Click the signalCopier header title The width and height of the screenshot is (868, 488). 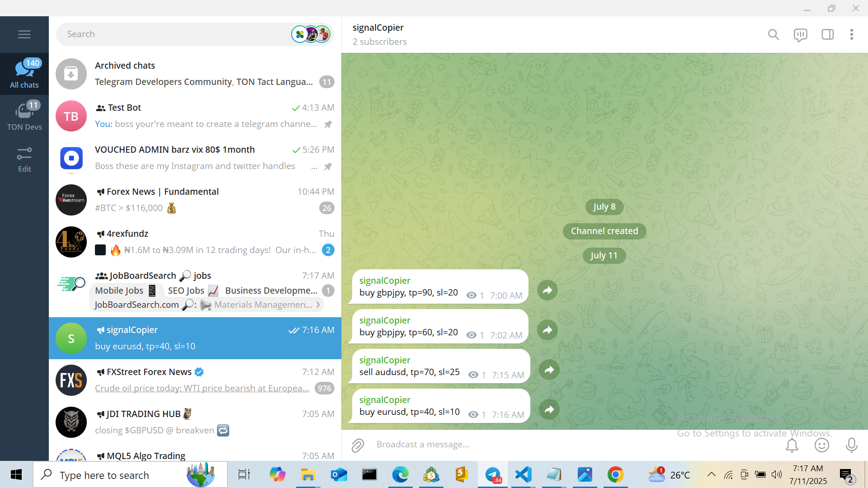[378, 28]
